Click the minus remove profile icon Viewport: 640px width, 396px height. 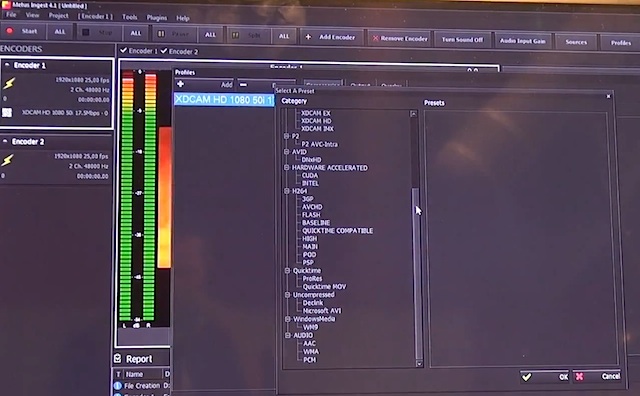click(x=243, y=85)
